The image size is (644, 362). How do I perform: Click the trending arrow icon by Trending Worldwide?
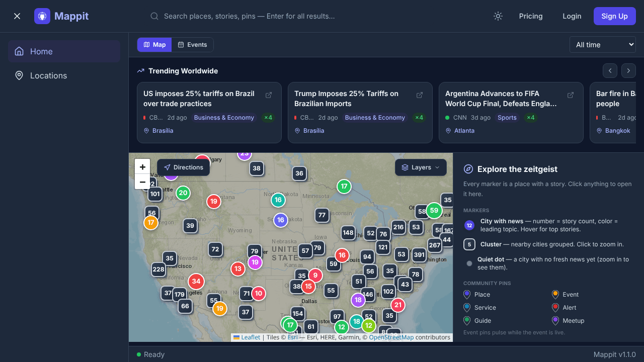tap(141, 71)
